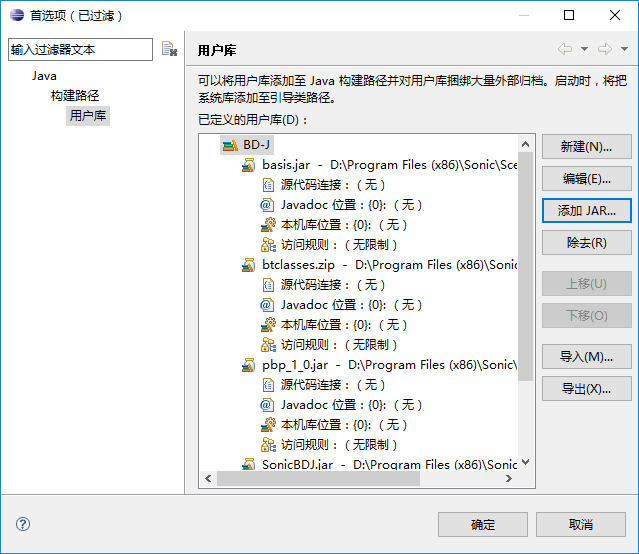Open the help question mark icon
Image resolution: width=639 pixels, height=554 pixels.
point(23,524)
